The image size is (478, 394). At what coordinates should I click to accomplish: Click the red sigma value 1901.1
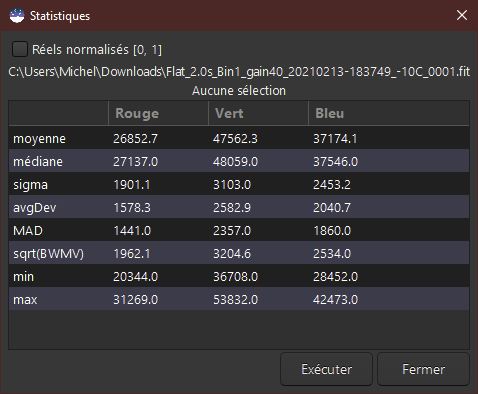point(132,185)
